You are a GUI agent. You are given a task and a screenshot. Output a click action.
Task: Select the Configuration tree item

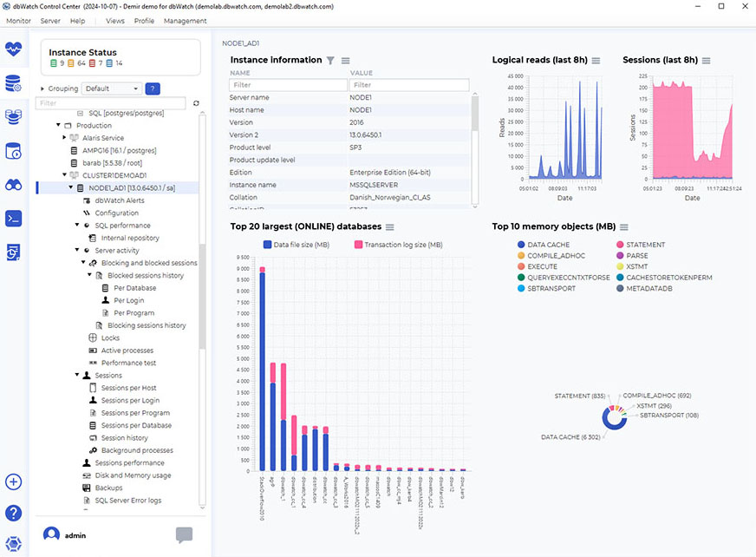[x=116, y=213]
